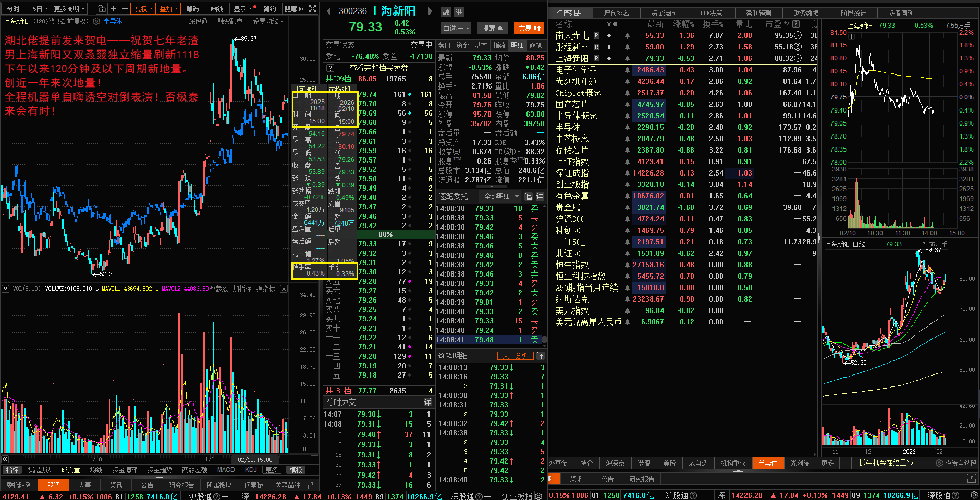
Task: Open the 更多周期 dropdown
Action: coord(69,9)
